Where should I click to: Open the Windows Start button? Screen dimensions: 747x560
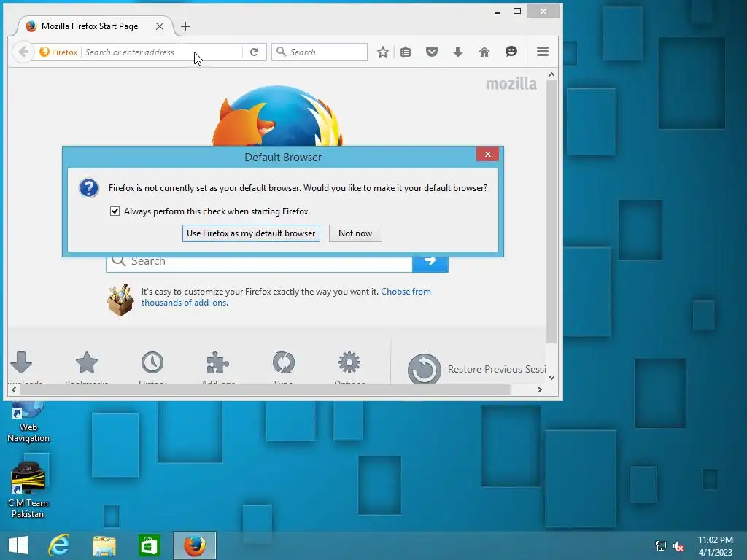point(18,545)
